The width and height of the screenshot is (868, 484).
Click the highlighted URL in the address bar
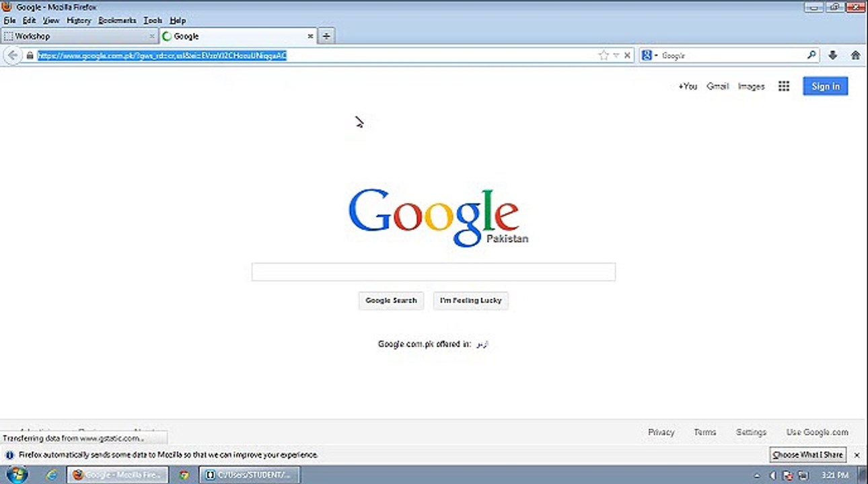click(162, 56)
